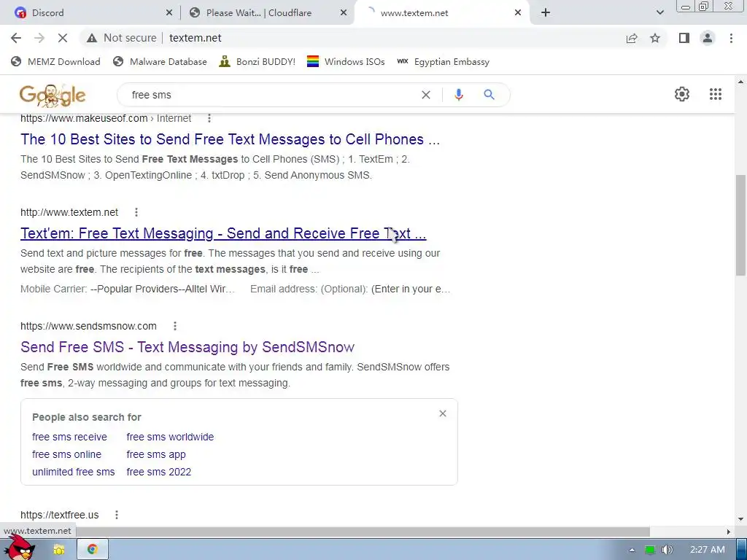The width and height of the screenshot is (747, 560).
Task: Open the Malware Database bookmark
Action: (160, 62)
